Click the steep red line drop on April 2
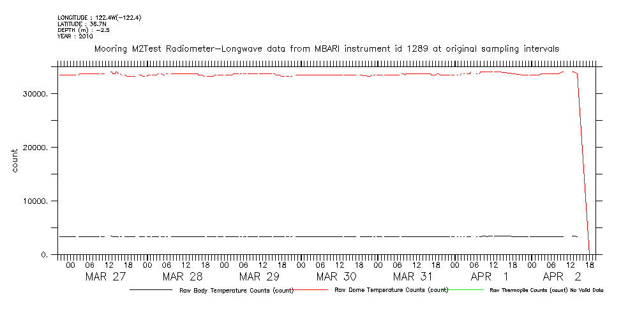The width and height of the screenshot is (644, 322). 583,160
